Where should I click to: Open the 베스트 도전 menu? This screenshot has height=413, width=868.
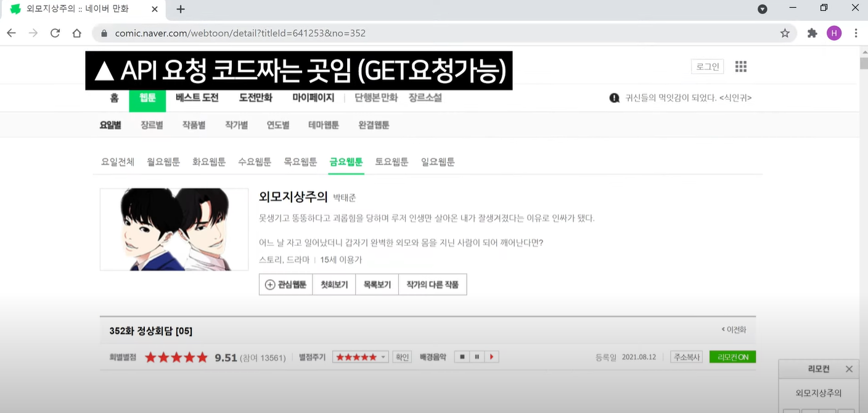197,98
